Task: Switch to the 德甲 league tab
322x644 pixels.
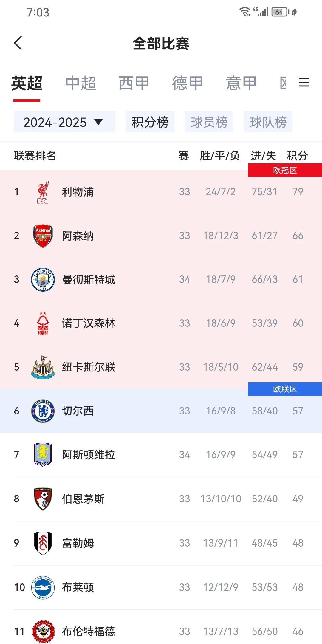Action: (x=187, y=83)
